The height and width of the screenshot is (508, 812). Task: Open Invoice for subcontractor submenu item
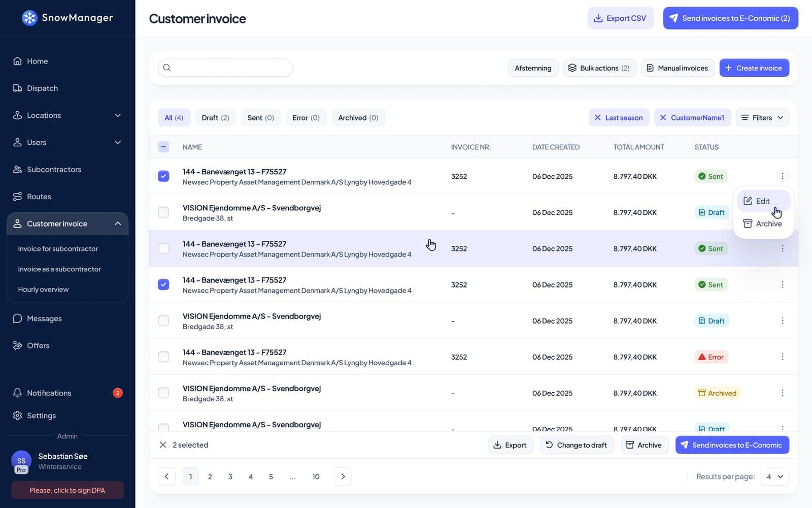click(58, 248)
